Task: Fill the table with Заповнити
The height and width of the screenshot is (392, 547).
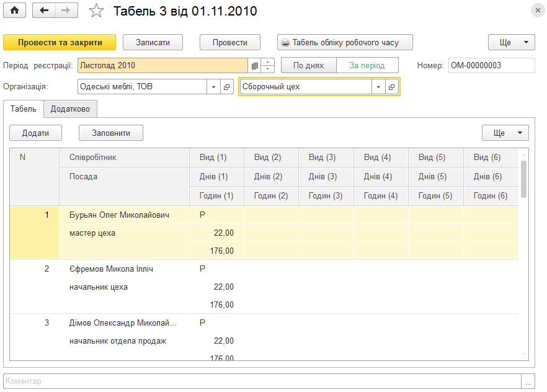Action: pos(111,133)
